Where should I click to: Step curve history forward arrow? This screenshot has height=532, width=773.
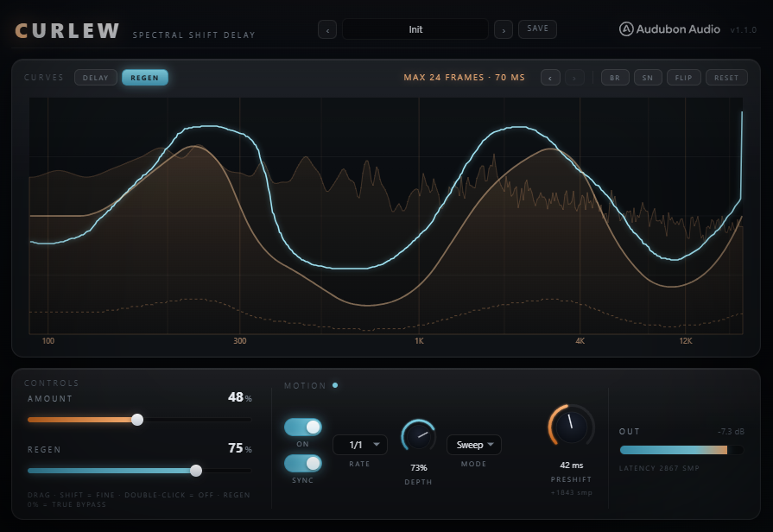pyautogui.click(x=574, y=78)
